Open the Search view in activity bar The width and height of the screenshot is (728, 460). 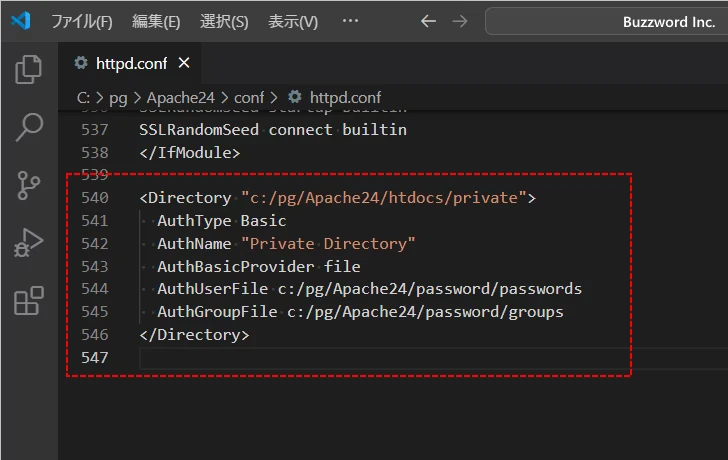point(29,127)
